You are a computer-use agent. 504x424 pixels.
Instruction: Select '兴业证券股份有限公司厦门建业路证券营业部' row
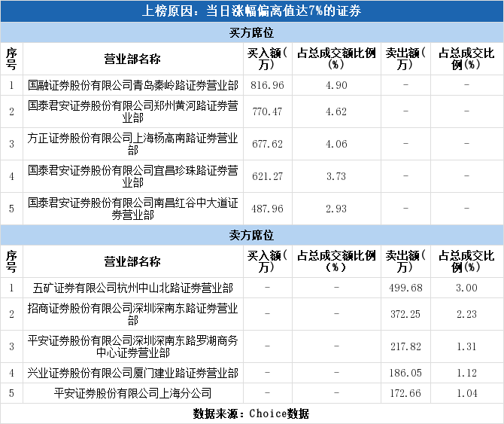[x=252, y=374]
